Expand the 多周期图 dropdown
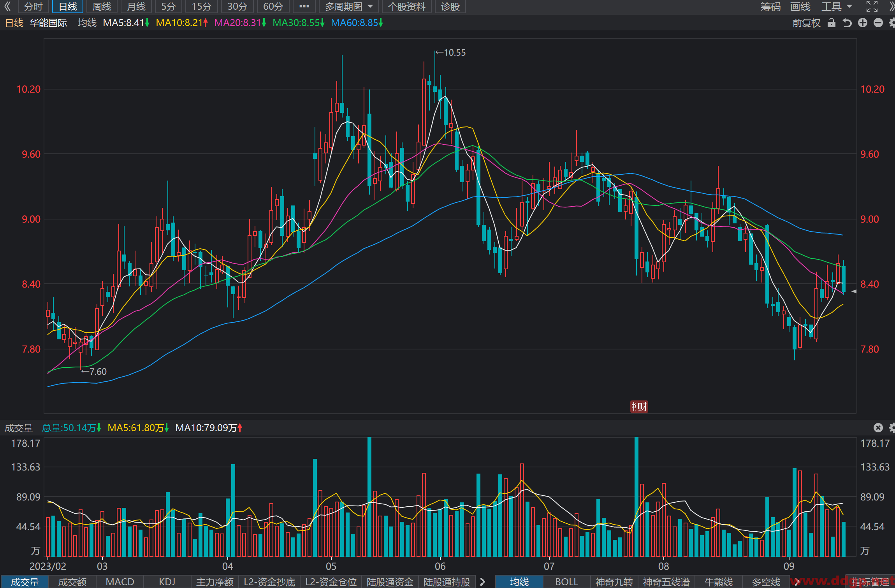Screen dimensions: 895x588 coord(349,7)
